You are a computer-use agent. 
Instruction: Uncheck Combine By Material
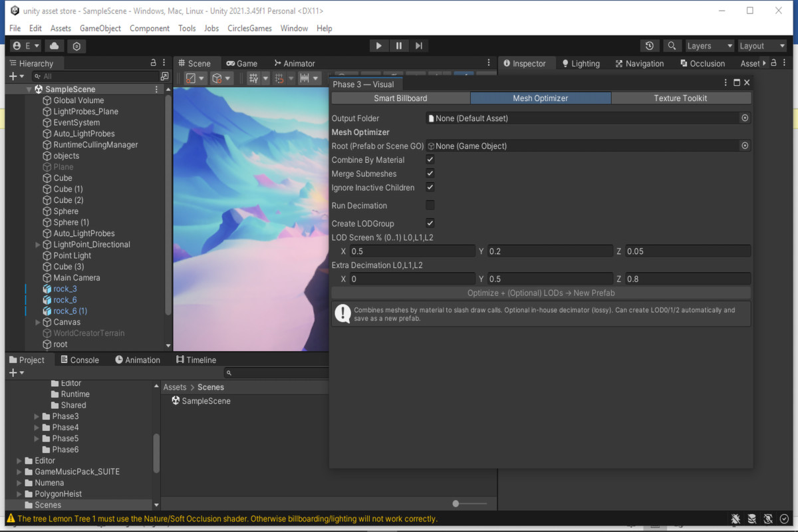coord(430,160)
